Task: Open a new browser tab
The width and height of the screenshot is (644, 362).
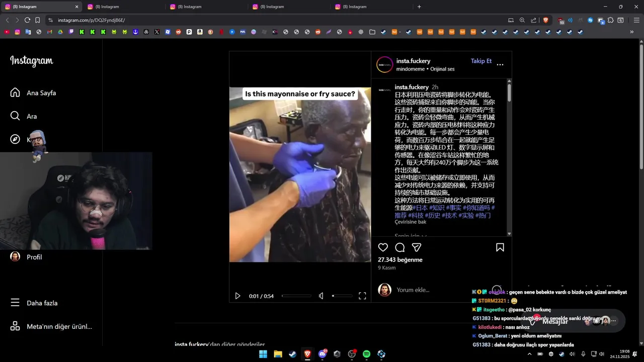Action: coord(419,7)
